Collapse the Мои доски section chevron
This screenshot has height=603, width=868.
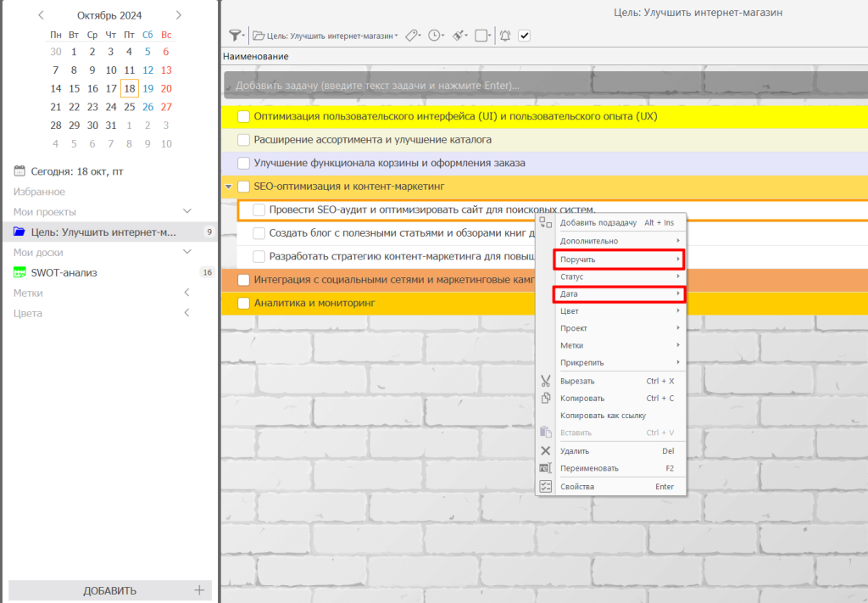[x=187, y=251]
